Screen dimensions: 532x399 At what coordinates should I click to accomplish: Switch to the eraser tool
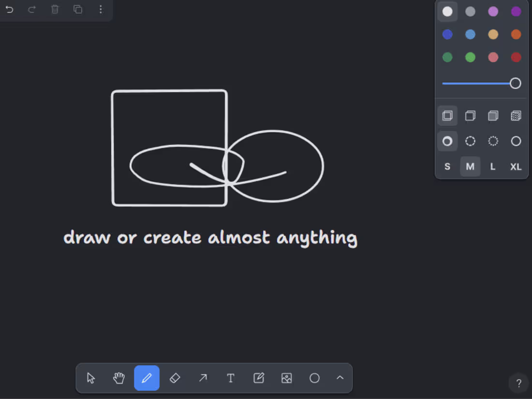click(175, 378)
